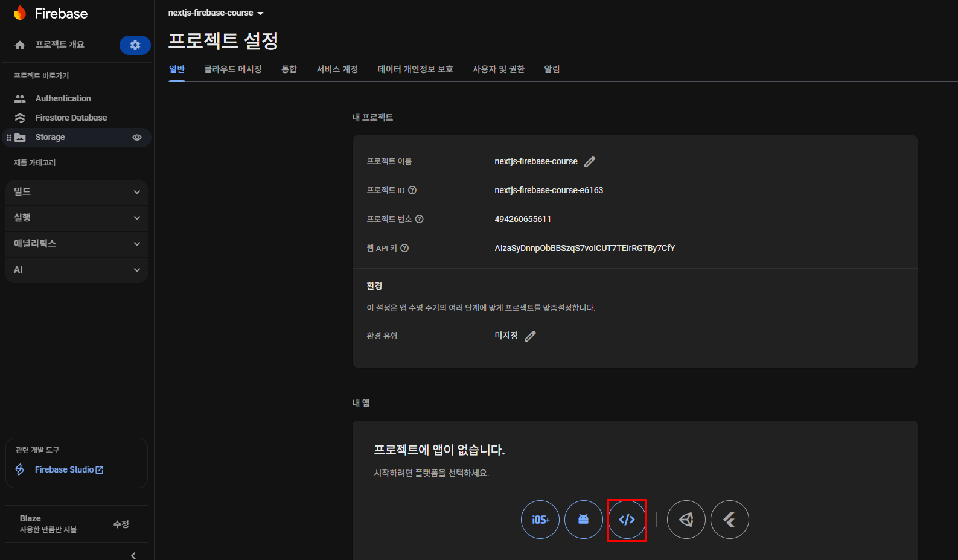
Task: Open the project settings gear button
Action: point(135,45)
